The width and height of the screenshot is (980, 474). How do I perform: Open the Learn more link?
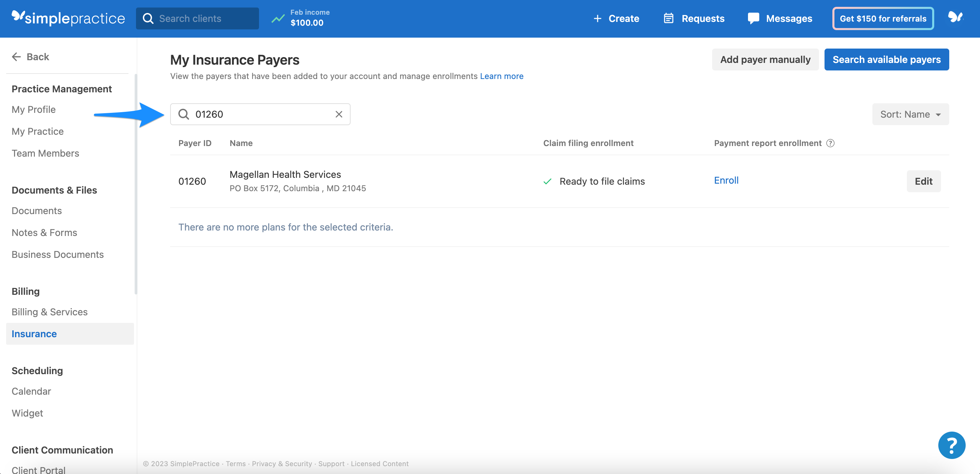502,76
